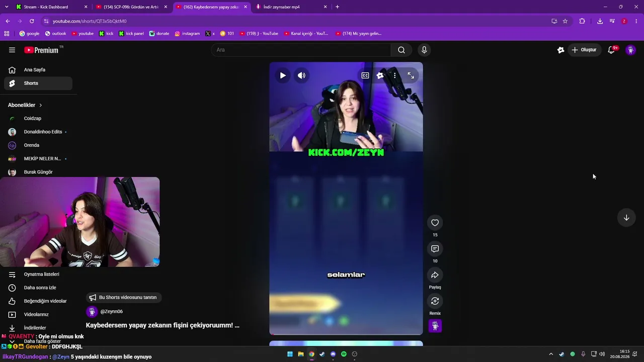This screenshot has height=362, width=644.
Task: Open Beğendiğim videolar list
Action: click(38, 301)
